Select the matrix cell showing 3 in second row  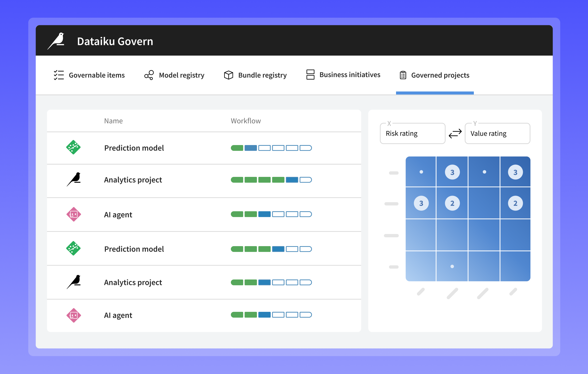[421, 203]
